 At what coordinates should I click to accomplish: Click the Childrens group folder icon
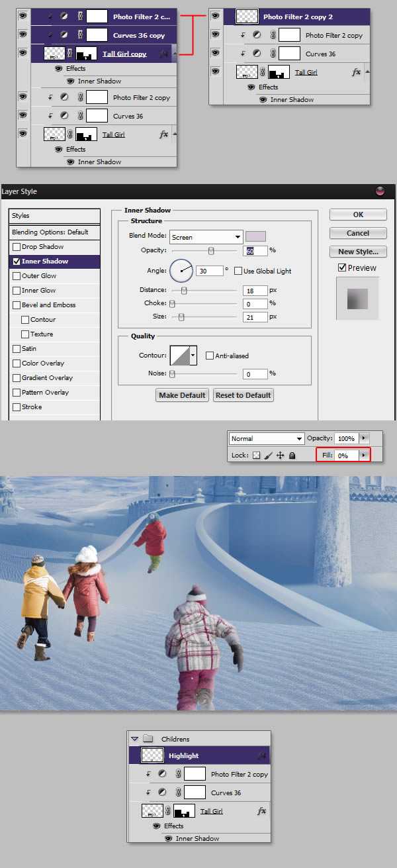pos(148,738)
